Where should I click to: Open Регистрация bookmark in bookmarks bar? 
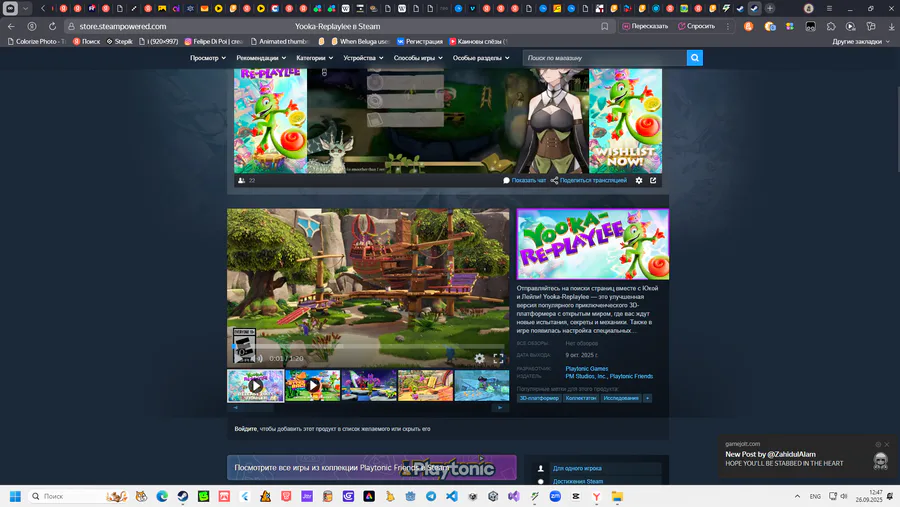coord(420,41)
